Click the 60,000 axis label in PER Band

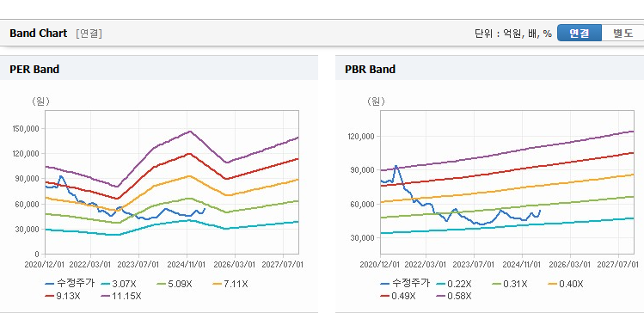(x=28, y=204)
